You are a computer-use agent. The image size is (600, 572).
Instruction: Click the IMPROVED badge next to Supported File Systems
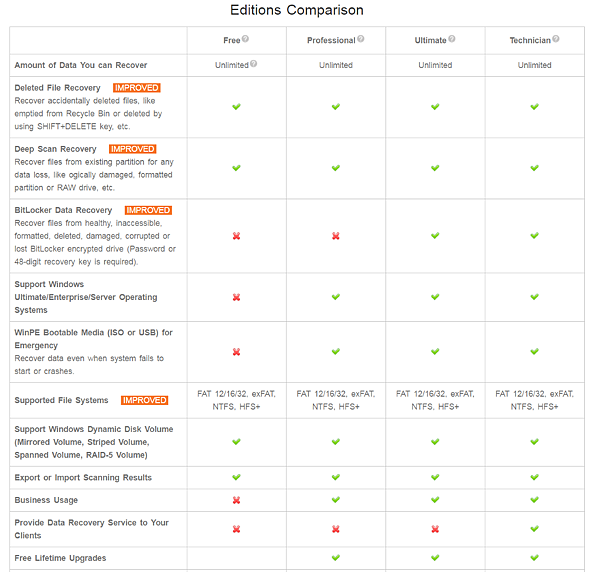click(145, 400)
